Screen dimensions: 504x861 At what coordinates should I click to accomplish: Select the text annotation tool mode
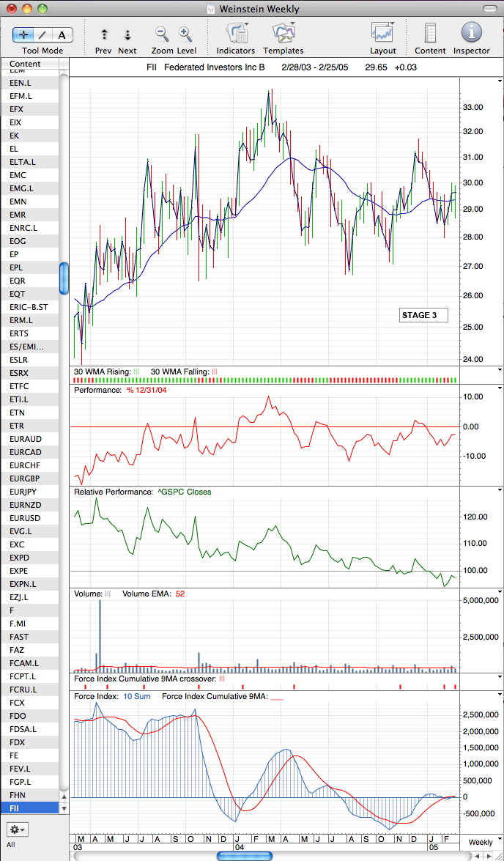[x=62, y=35]
